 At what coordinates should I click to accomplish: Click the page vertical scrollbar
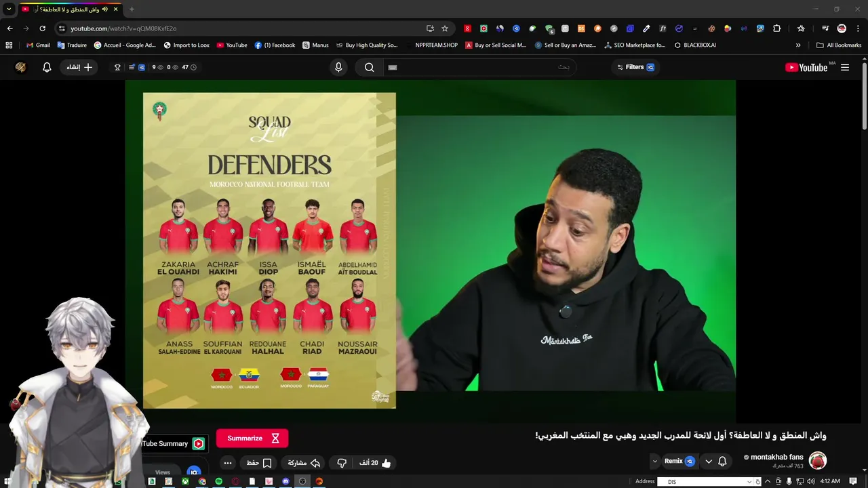pyautogui.click(x=865, y=95)
